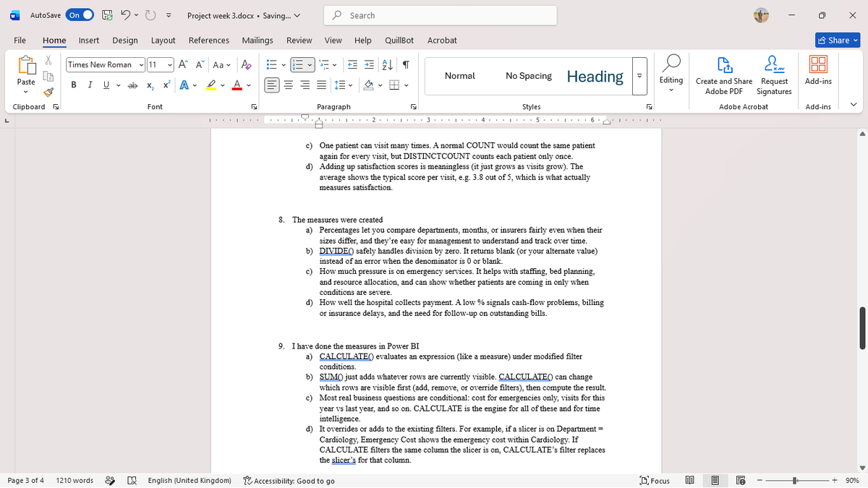Open the Change Case Aa dropdown
This screenshot has height=488, width=868.
pos(221,64)
